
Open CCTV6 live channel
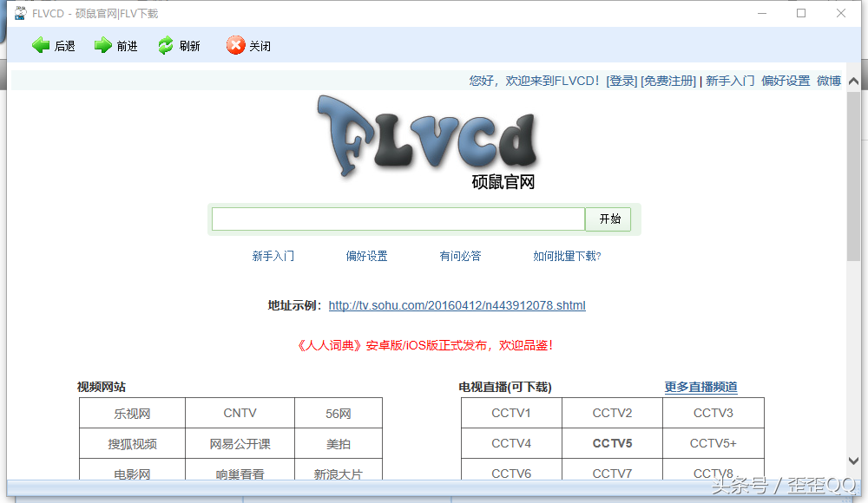(511, 472)
